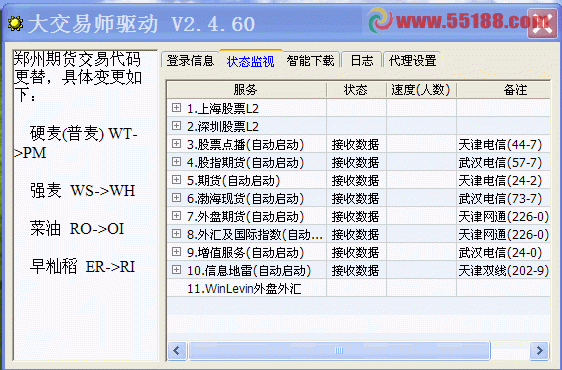Switch to the 登录信息 tab
This screenshot has width=562, height=370.
[x=190, y=60]
